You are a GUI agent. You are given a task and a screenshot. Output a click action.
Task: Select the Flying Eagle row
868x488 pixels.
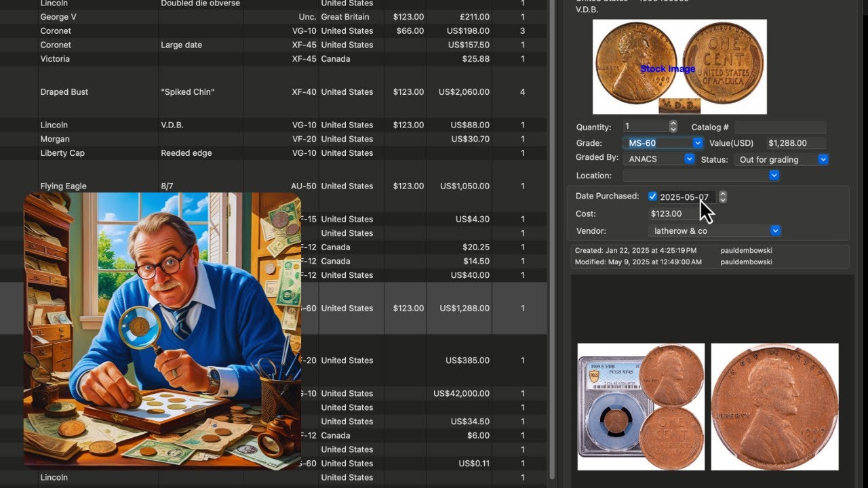tap(273, 186)
